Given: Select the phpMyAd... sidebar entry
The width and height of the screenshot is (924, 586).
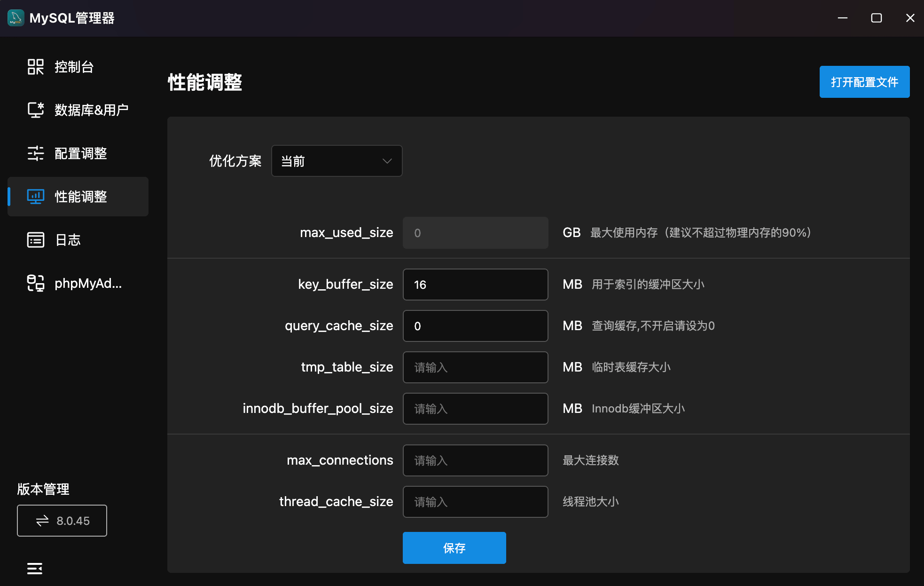Looking at the screenshot, I should click(78, 283).
